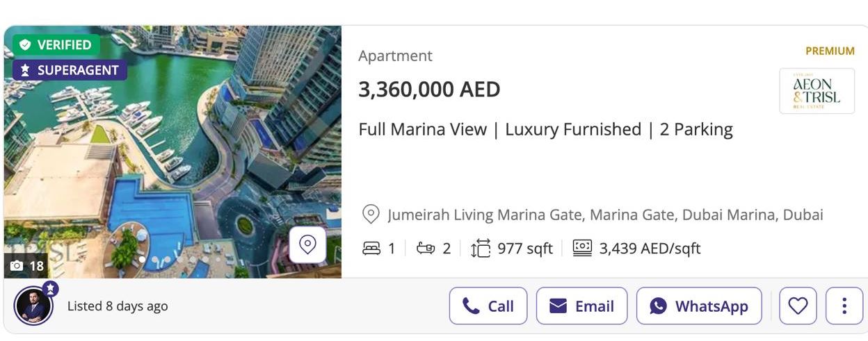Click the price-per-sqft banknote icon
Image resolution: width=868 pixels, height=341 pixels.
click(582, 248)
